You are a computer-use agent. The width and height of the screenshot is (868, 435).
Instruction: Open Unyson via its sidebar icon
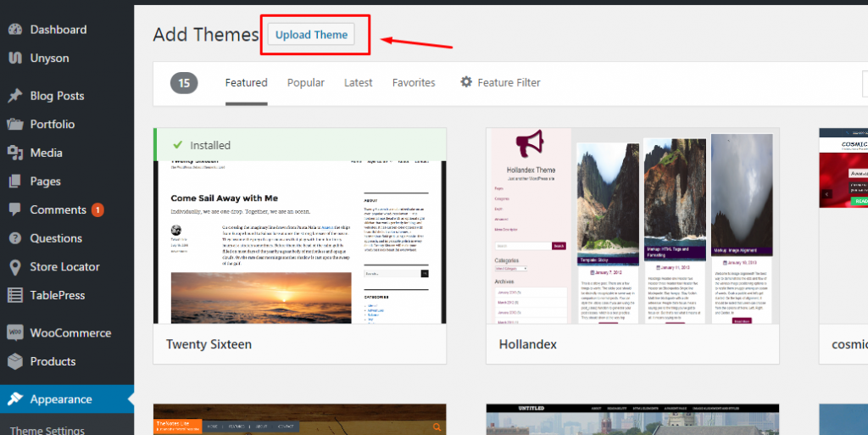15,58
